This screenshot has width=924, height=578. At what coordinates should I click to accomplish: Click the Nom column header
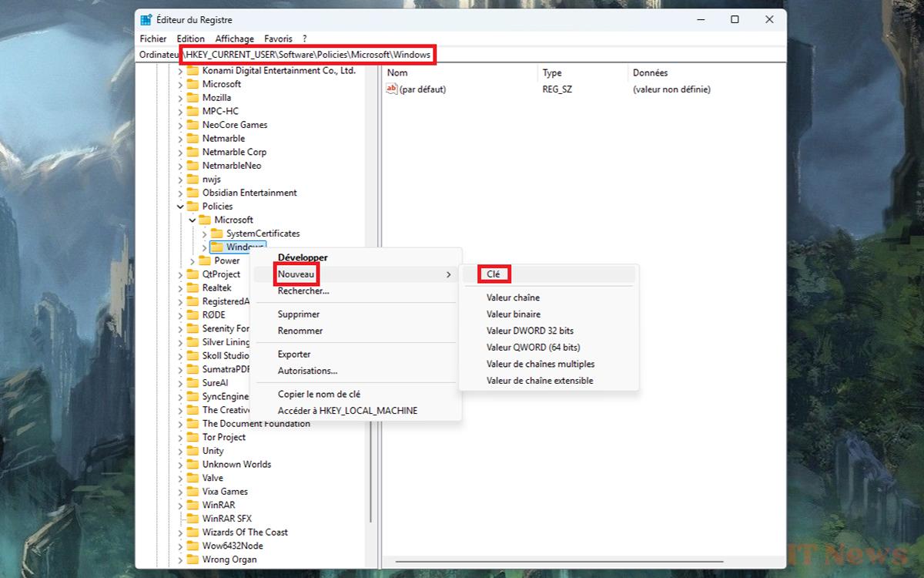coord(460,73)
